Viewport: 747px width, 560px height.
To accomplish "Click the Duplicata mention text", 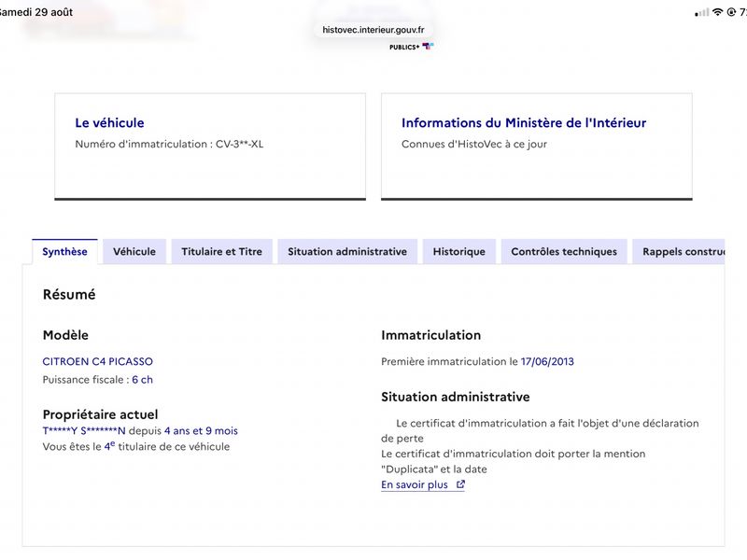I will [513, 461].
